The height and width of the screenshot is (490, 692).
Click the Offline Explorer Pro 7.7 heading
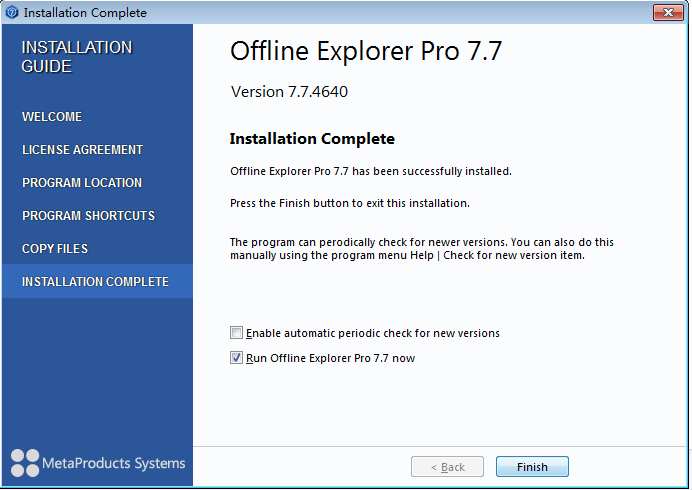pyautogui.click(x=366, y=51)
